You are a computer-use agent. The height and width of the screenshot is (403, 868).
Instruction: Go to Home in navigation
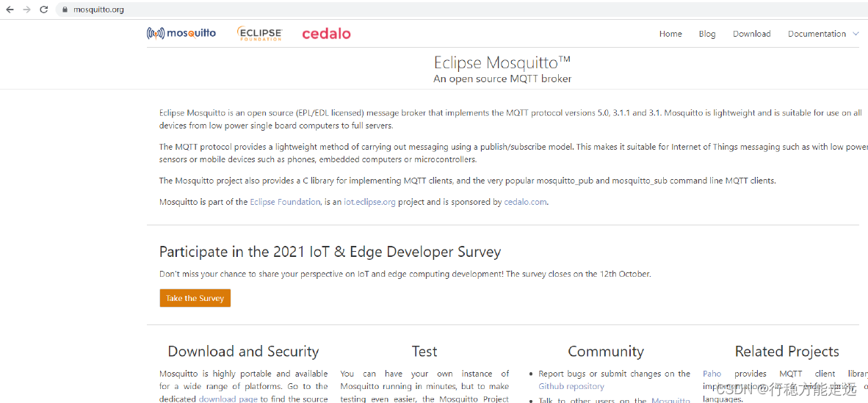(x=670, y=34)
